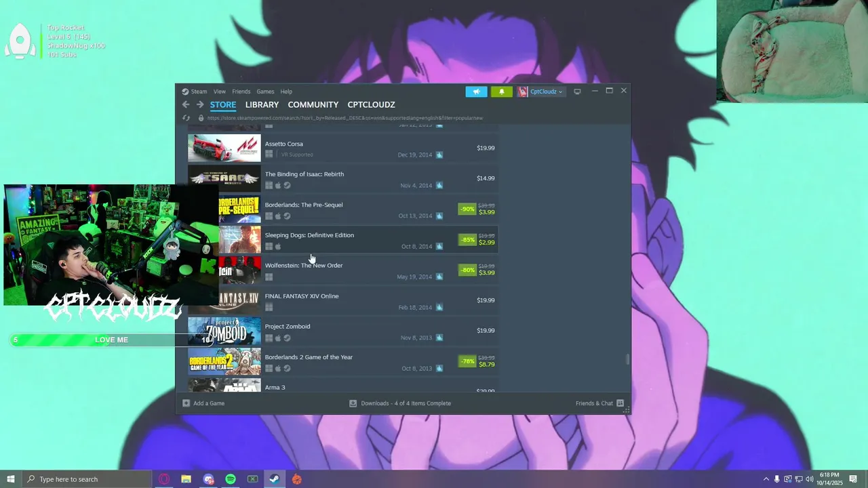Click the store page vertical scrollbar thumb
The image size is (868, 488).
pos(627,359)
